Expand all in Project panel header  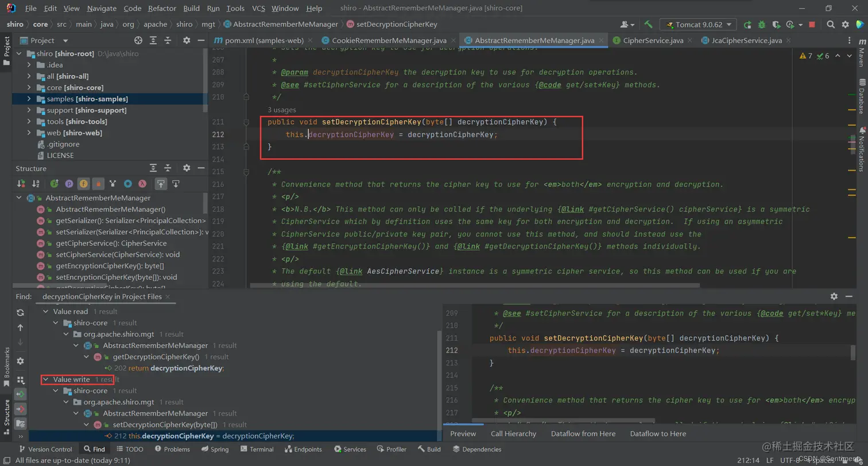153,40
